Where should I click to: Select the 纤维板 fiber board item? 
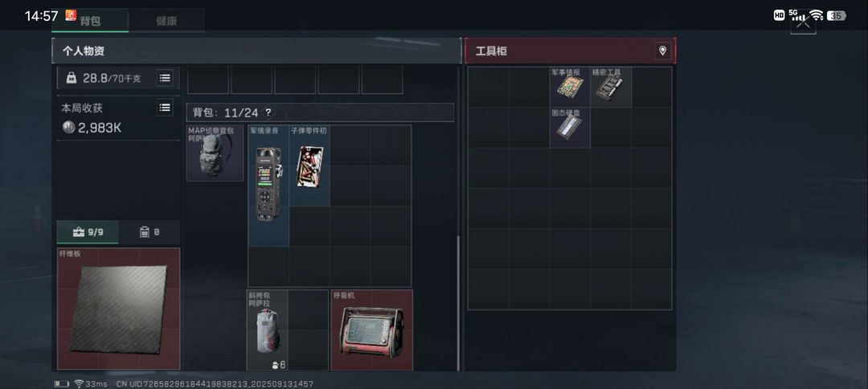(118, 309)
